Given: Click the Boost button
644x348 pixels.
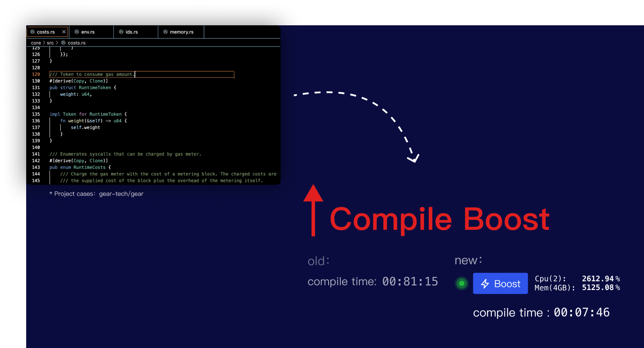Looking at the screenshot, I should coord(500,283).
